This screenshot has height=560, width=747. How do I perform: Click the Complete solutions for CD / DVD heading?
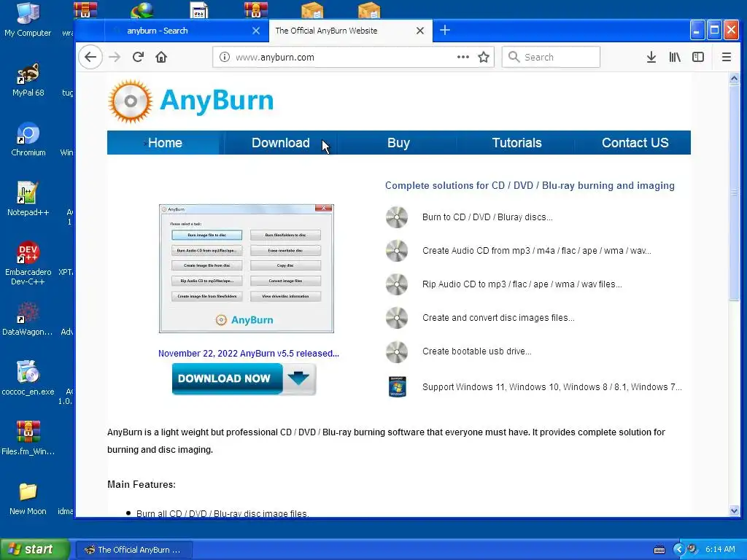coord(530,185)
